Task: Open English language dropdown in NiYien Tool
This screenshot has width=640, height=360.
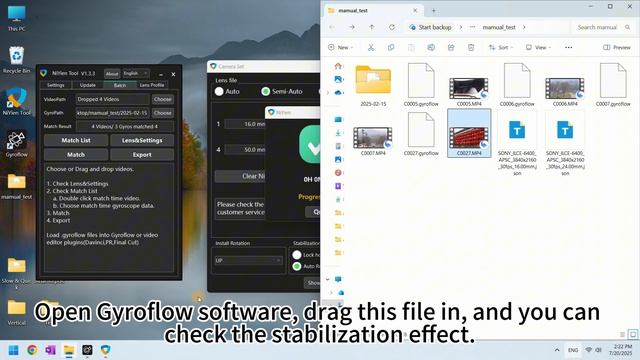Action: [136, 73]
